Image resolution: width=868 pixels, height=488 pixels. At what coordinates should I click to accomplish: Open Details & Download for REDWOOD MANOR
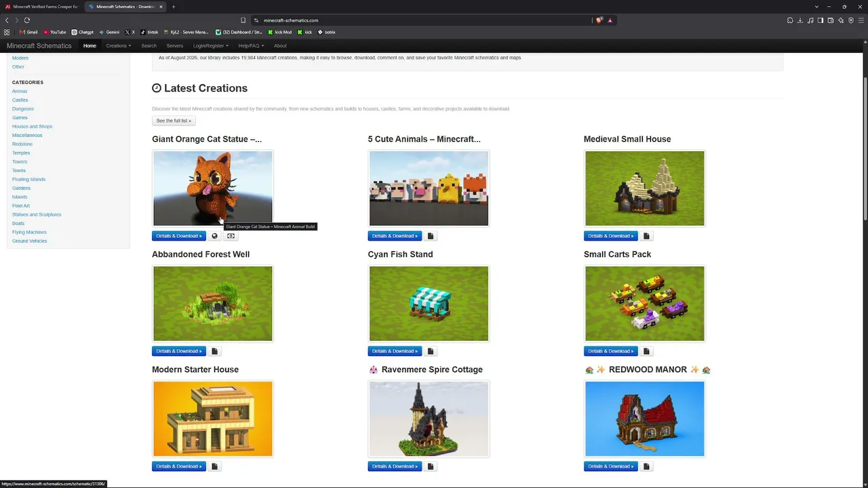[x=611, y=466]
